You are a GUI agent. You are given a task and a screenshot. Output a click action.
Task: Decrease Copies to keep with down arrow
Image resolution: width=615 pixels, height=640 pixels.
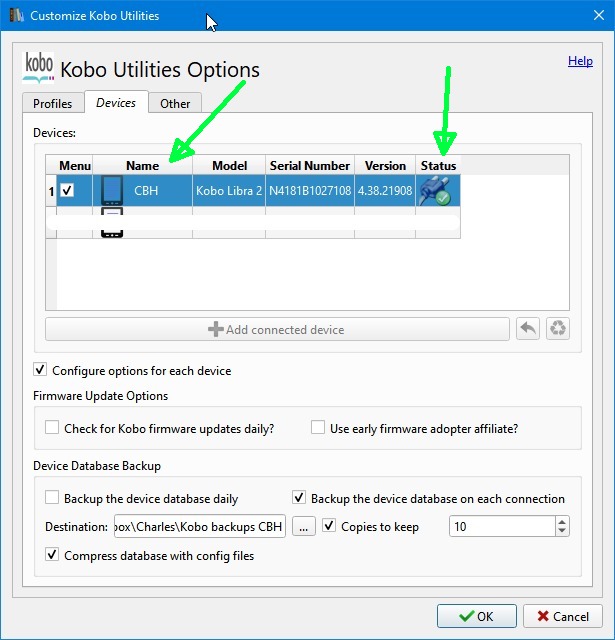562,531
